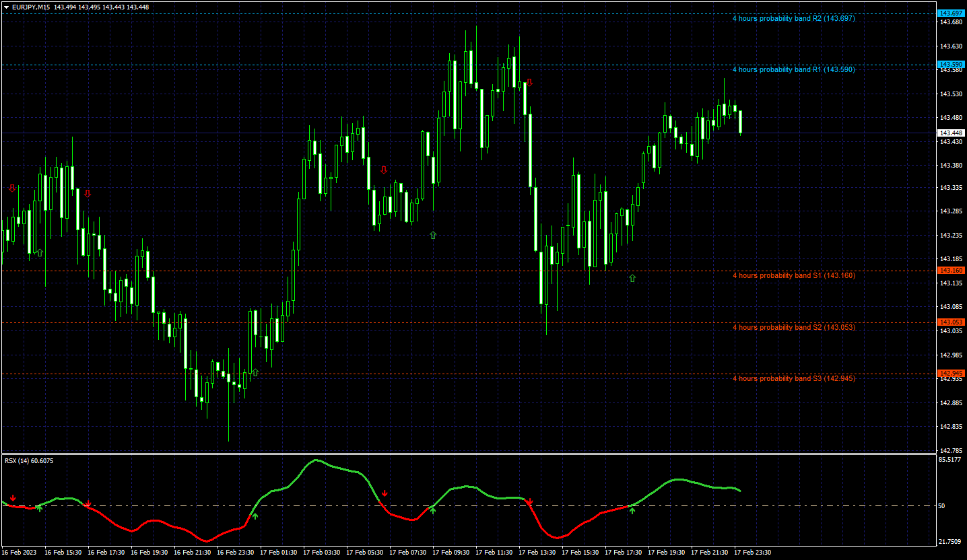Click red sell arrow above 16 Feb 17:30 candles
The height and width of the screenshot is (560, 967).
tap(88, 193)
